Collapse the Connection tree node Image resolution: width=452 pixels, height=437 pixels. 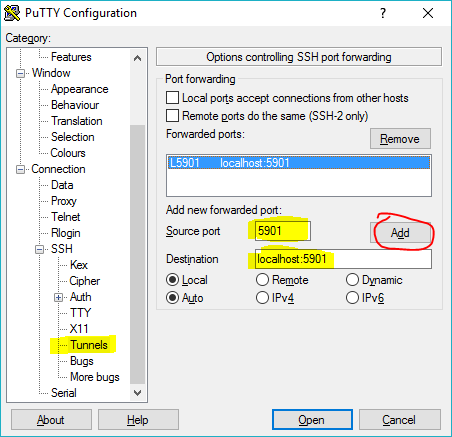[x=21, y=169]
